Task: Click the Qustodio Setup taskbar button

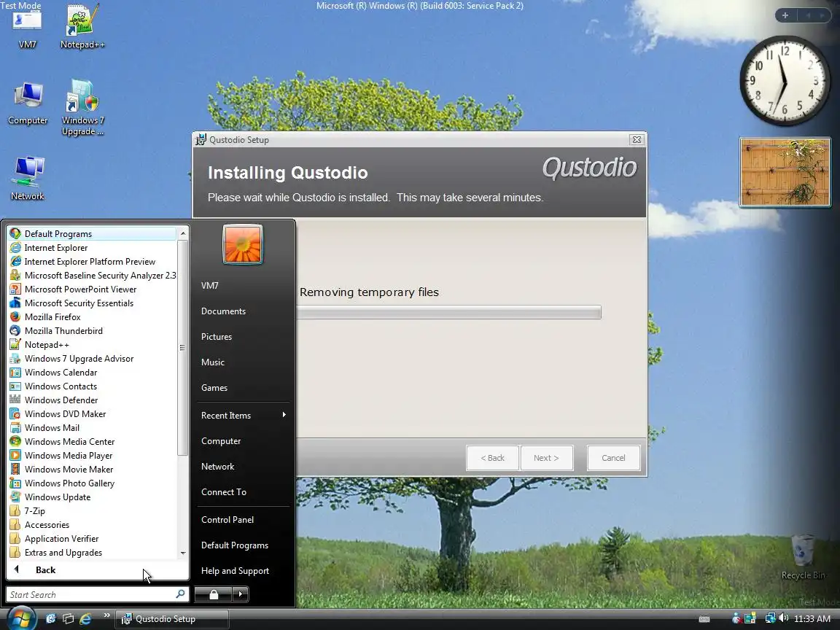Action: pos(173,619)
